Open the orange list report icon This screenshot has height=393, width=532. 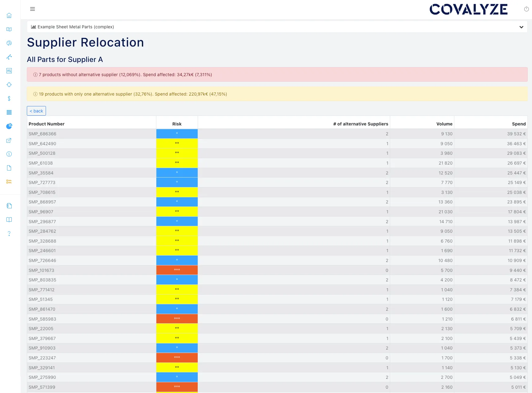coord(9,181)
